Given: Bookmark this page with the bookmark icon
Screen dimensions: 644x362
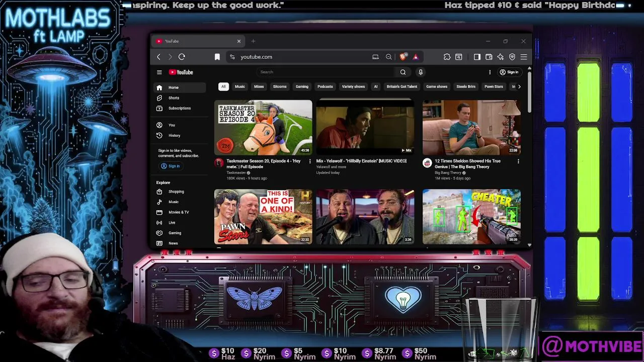Looking at the screenshot, I should point(217,57).
